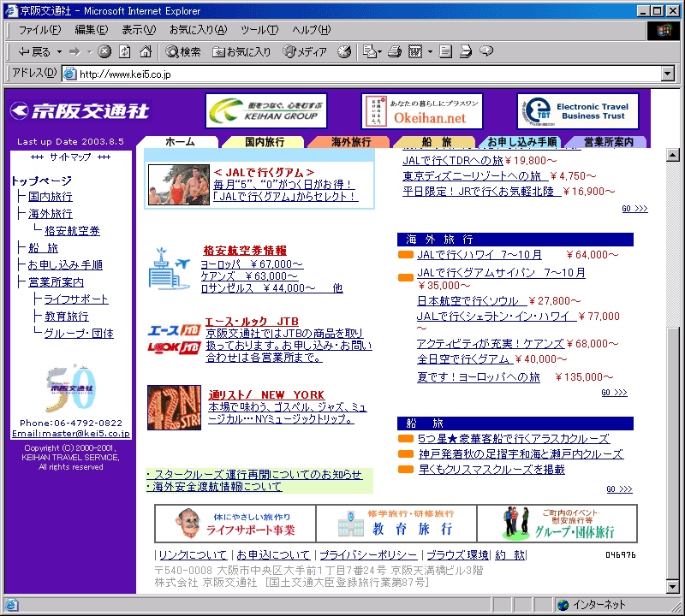The image size is (685, 616).
Task: Open the Electronic Travel Business Trust banner
Action: (x=577, y=111)
